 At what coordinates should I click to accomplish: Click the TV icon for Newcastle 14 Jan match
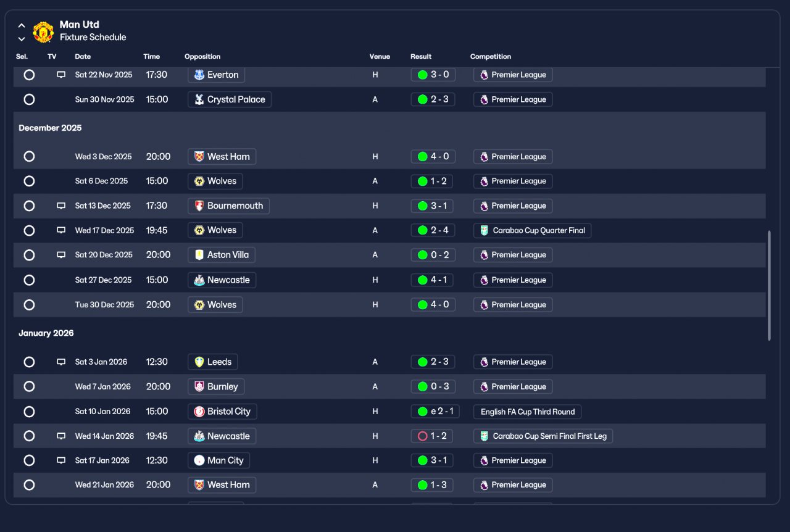pos(61,436)
